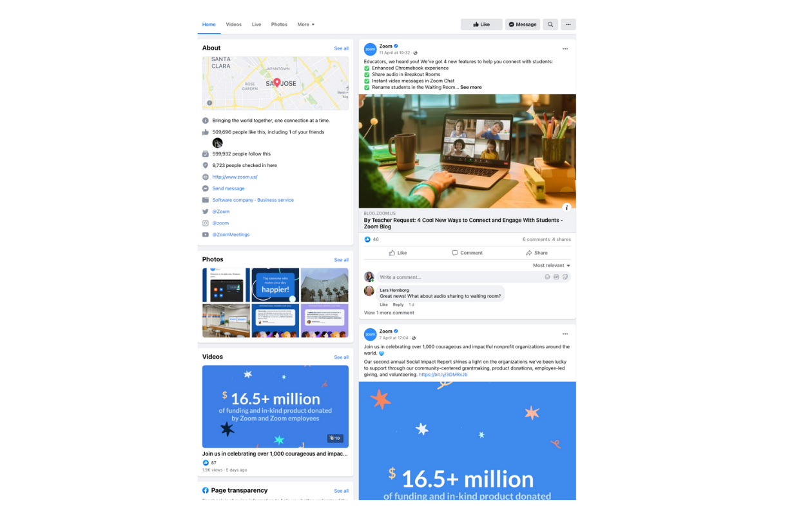Open the office lobby photo thumbnail

[226, 321]
